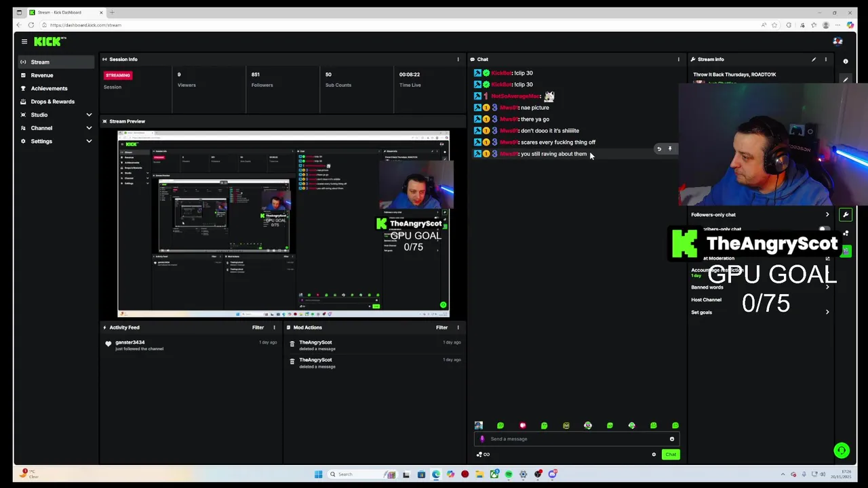The height and width of the screenshot is (488, 868).
Task: Click the green support headset bubble
Action: 842,450
